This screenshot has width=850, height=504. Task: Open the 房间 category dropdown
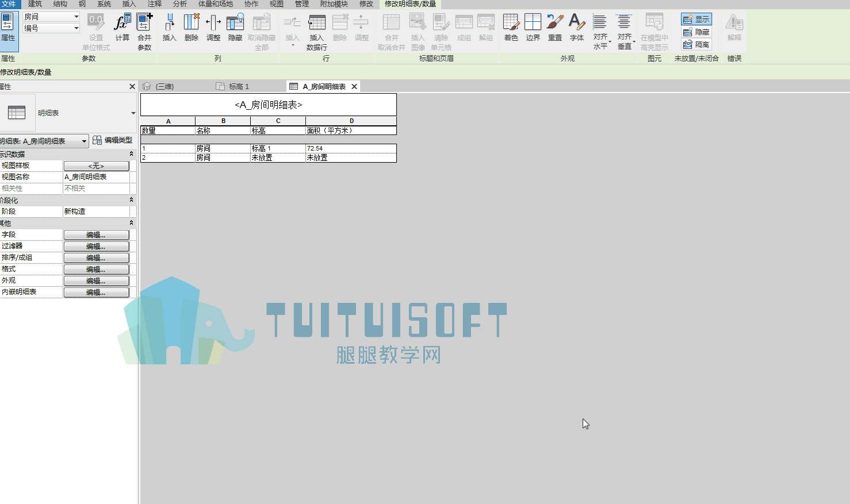tap(51, 17)
